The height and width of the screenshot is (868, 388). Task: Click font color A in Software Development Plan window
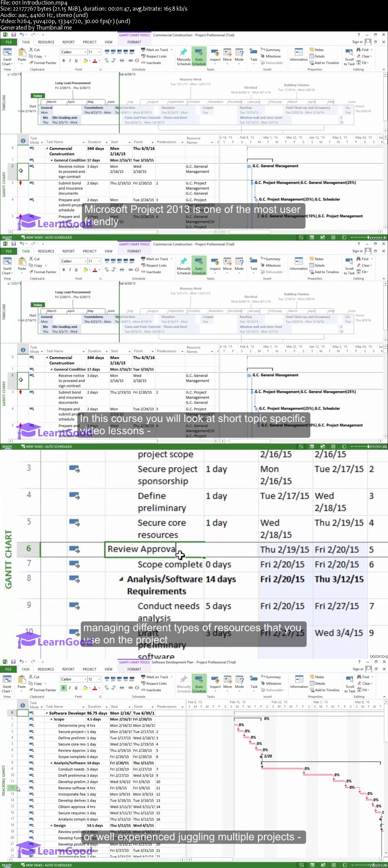(x=95, y=688)
